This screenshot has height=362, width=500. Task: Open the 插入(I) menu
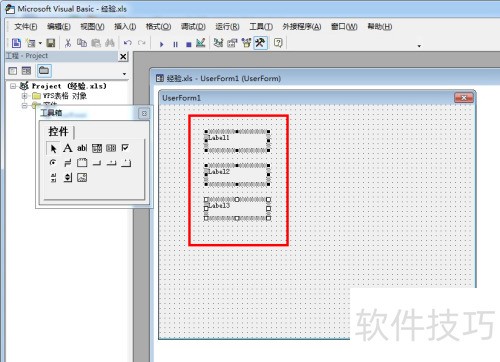point(125,27)
